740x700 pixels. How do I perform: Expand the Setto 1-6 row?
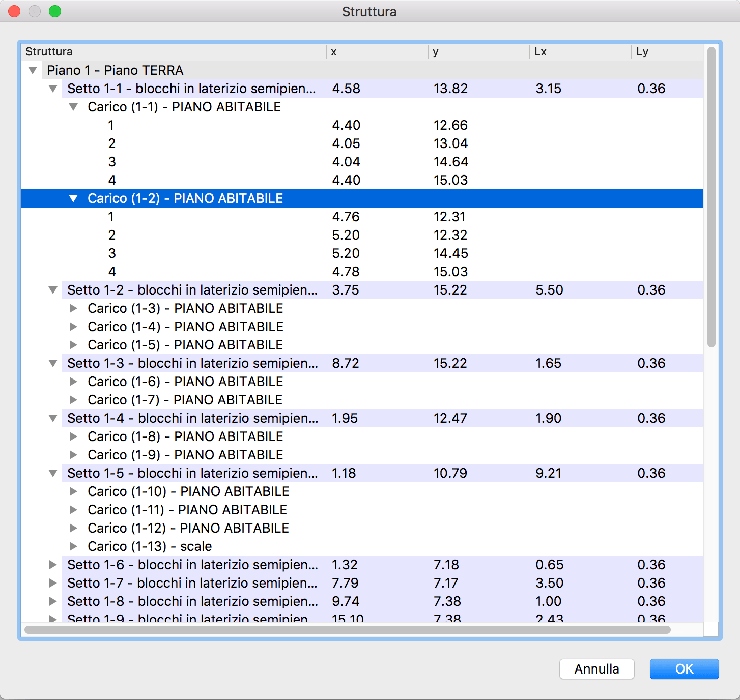pyautogui.click(x=53, y=565)
